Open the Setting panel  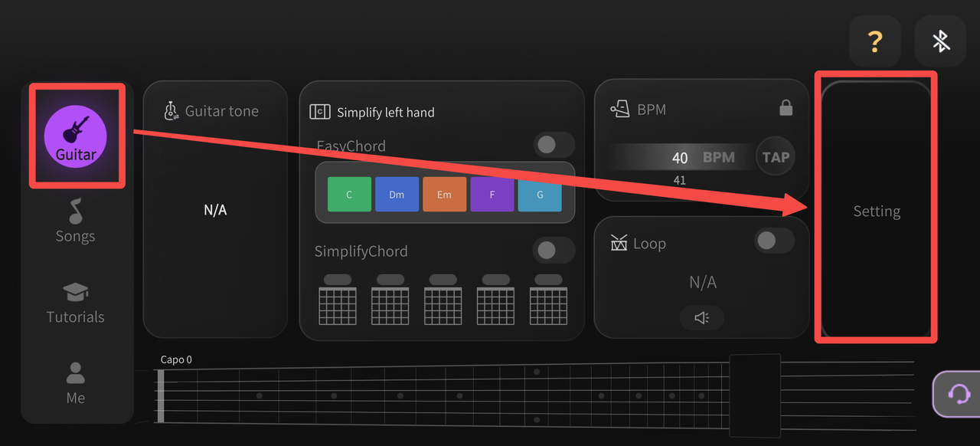point(877,211)
